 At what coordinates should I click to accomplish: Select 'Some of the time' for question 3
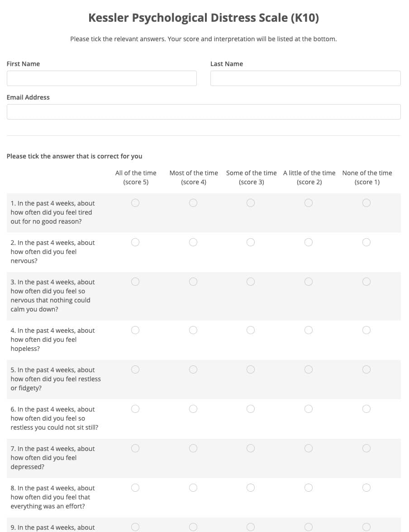point(251,282)
